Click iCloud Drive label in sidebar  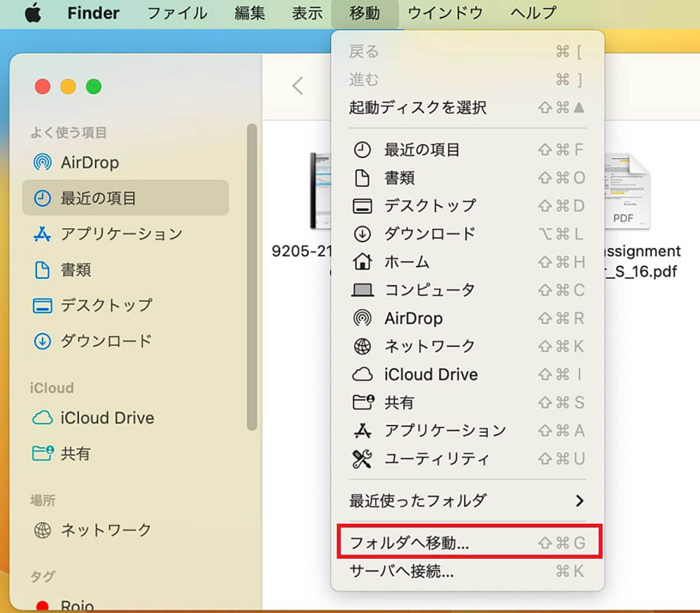pos(107,418)
